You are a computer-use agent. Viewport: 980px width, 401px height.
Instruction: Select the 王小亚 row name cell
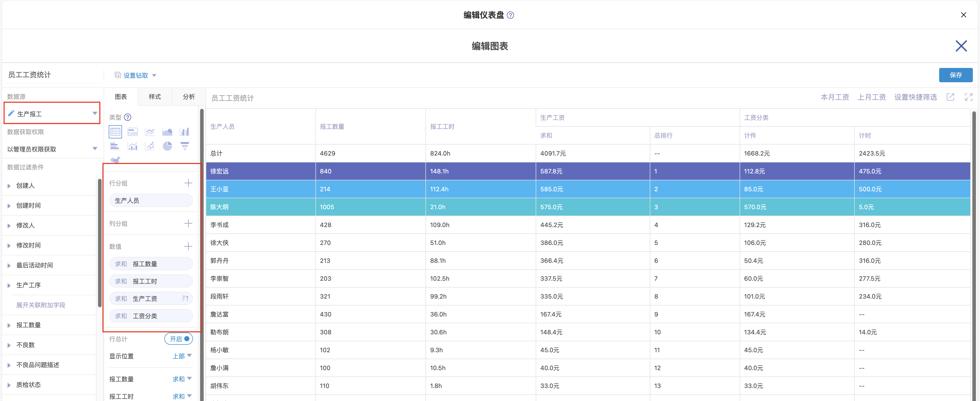(x=261, y=189)
